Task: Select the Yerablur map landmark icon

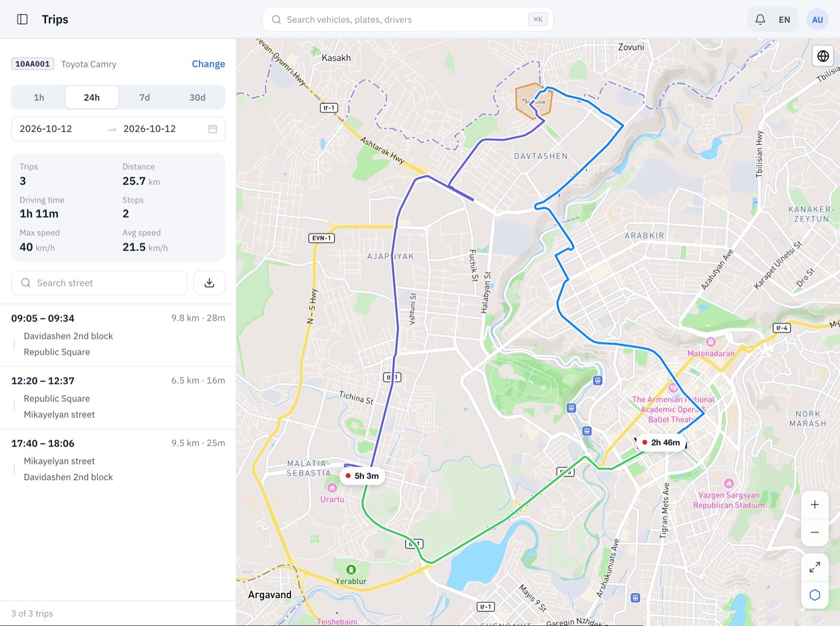Action: pyautogui.click(x=351, y=569)
